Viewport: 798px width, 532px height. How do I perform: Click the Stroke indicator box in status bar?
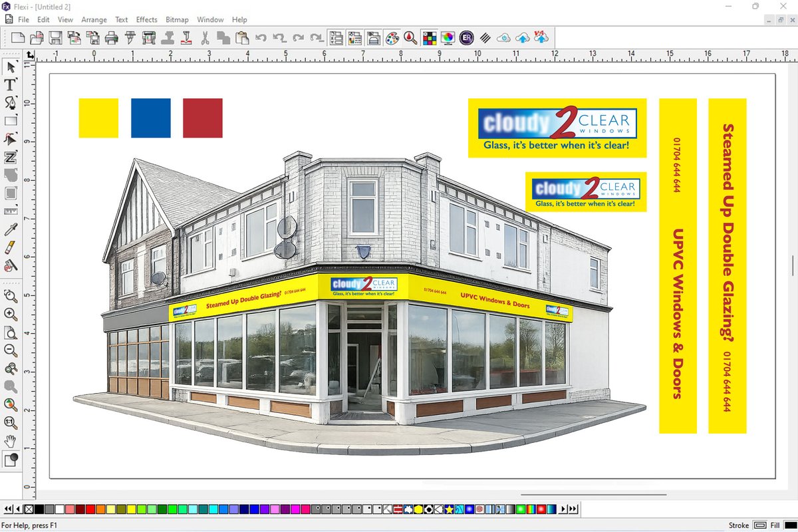760,525
